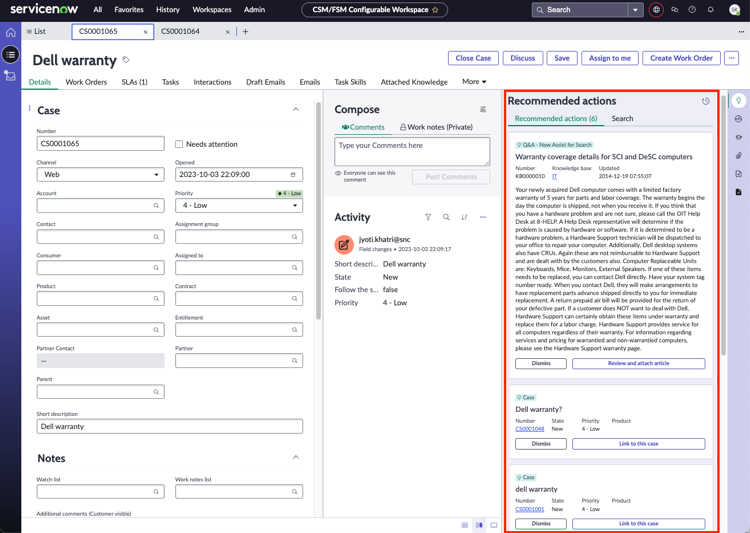The width and height of the screenshot is (750, 533).
Task: Collapse the Case section
Action: point(296,110)
